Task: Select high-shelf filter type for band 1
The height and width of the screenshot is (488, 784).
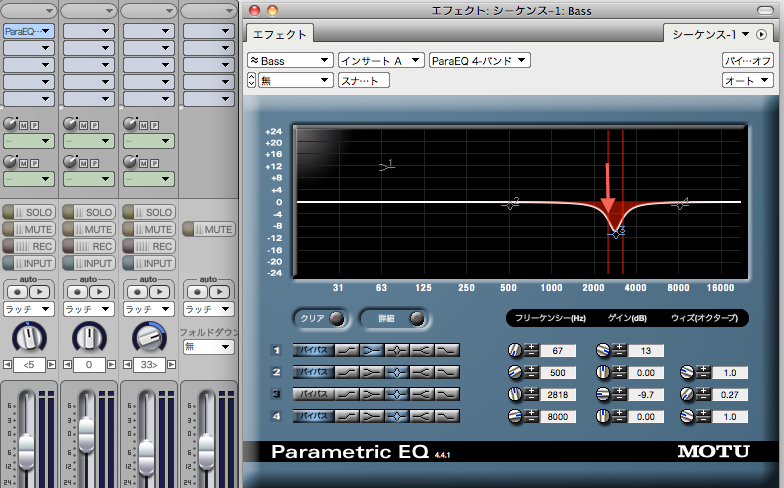Action: click(422, 350)
